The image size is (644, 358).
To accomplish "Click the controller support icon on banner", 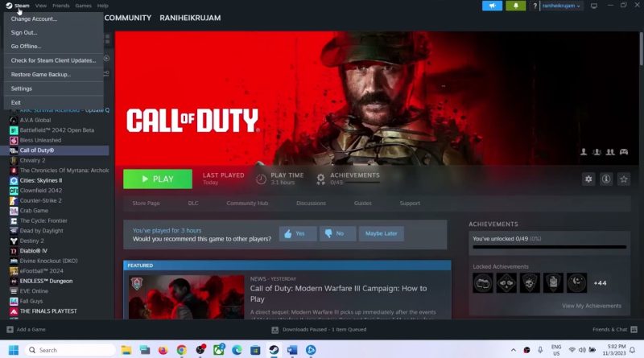I will click(624, 152).
